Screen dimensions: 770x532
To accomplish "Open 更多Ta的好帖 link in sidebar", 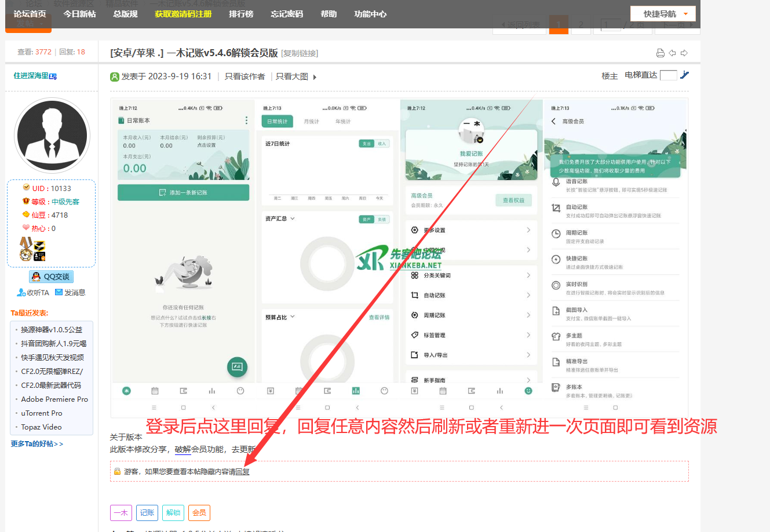I will pos(37,444).
